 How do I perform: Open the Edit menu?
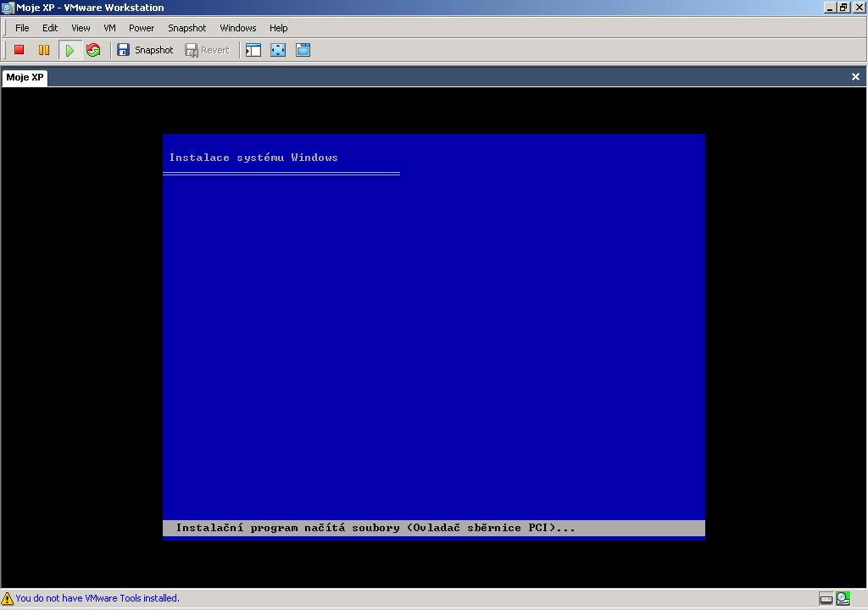(x=50, y=28)
